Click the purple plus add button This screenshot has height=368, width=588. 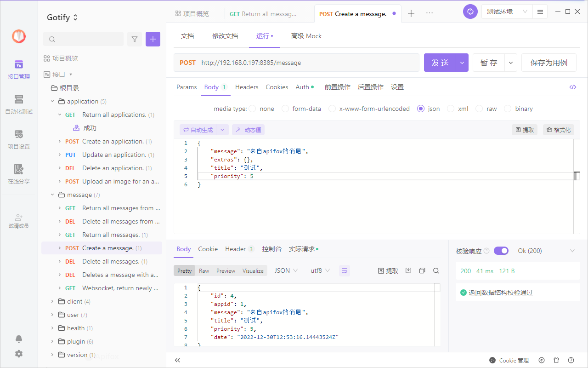point(153,39)
